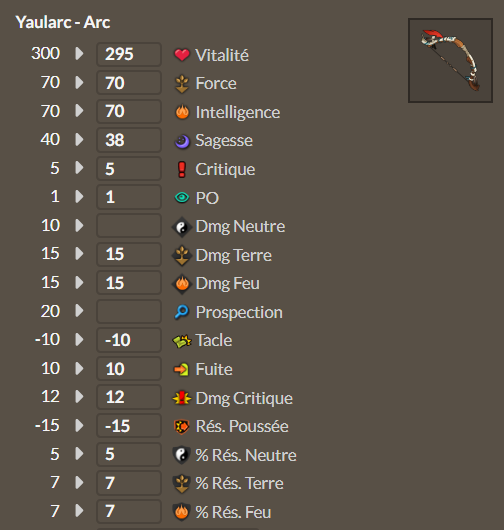Click the Sagesse field showing 38

[x=129, y=140]
